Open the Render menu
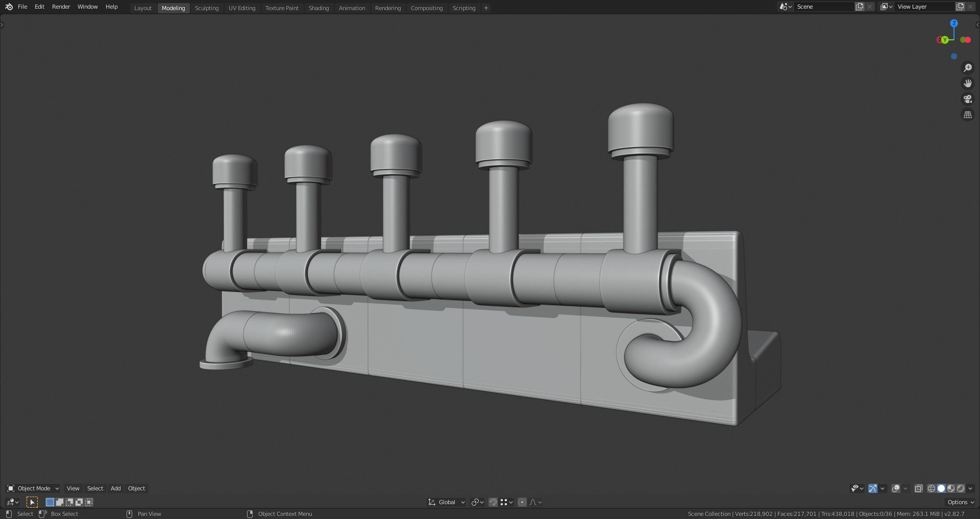Viewport: 980px width, 519px height. click(x=61, y=7)
